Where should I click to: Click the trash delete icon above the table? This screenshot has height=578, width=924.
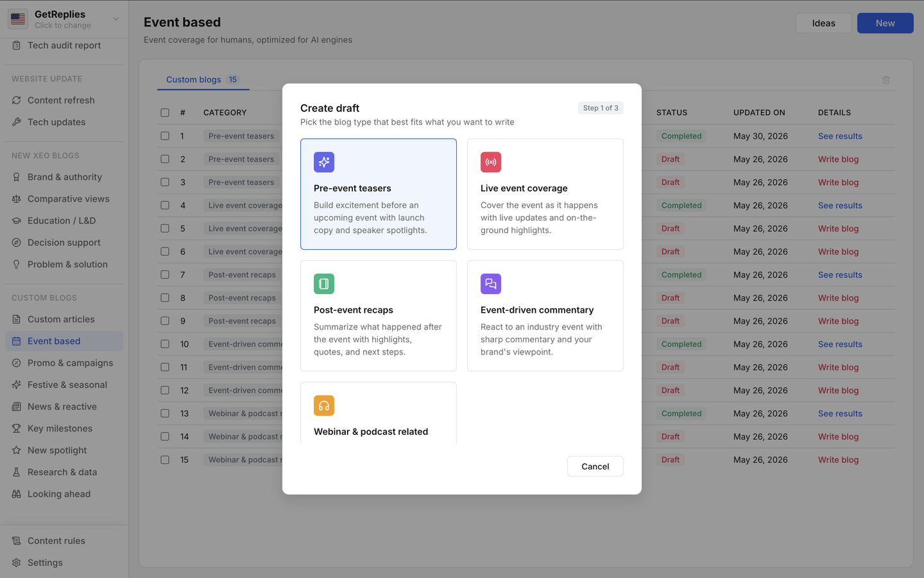pyautogui.click(x=886, y=80)
